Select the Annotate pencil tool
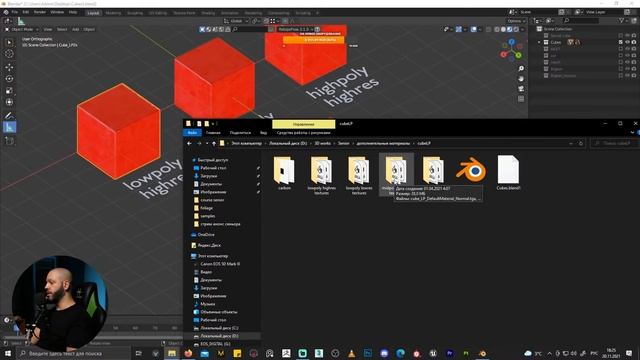Screen dimensions: 640x360 (x=9, y=116)
